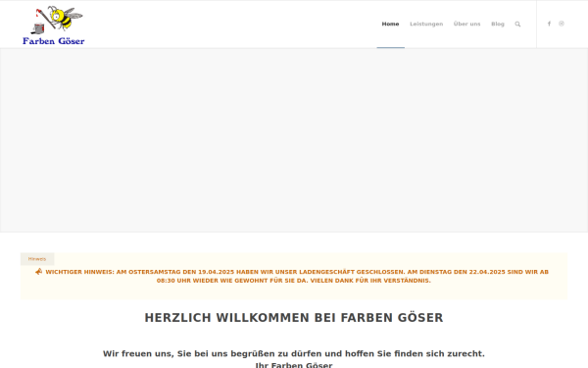
Task: Click the Herzlich Willkommen bei Farben Göser heading
Action: tap(294, 318)
